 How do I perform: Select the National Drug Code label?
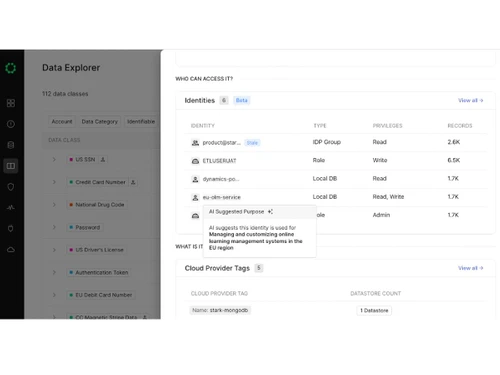click(x=100, y=205)
